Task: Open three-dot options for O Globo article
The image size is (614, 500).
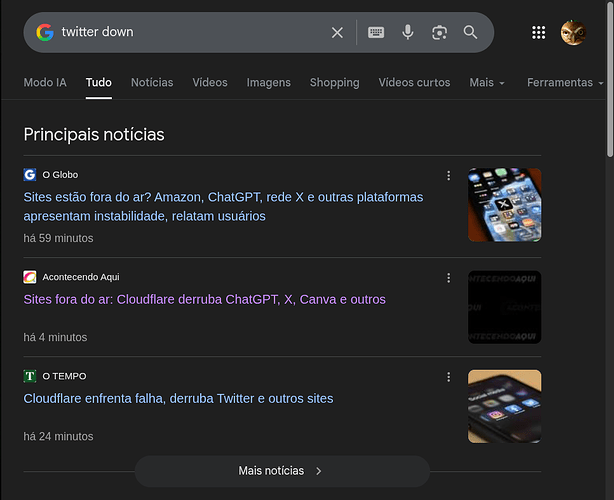Action: 448,175
